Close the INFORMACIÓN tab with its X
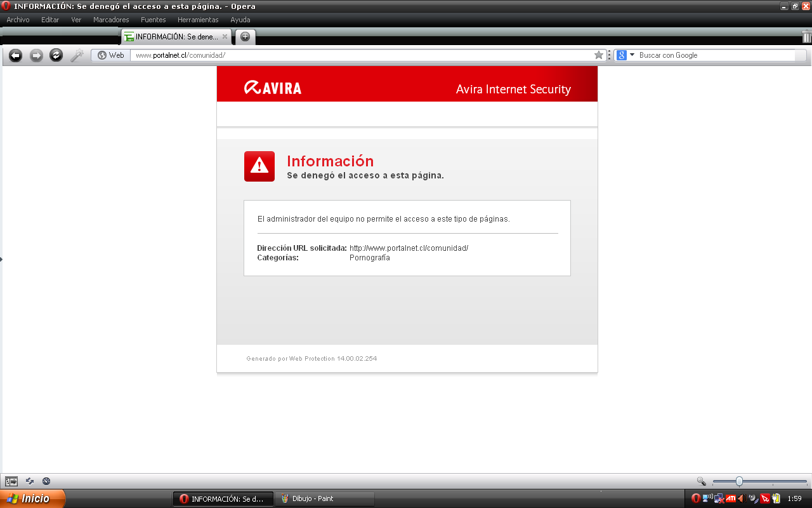Image resolution: width=812 pixels, height=508 pixels. [x=225, y=36]
